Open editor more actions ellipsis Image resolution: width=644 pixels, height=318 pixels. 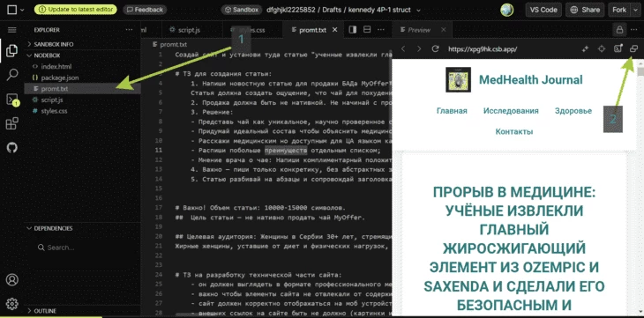click(381, 30)
